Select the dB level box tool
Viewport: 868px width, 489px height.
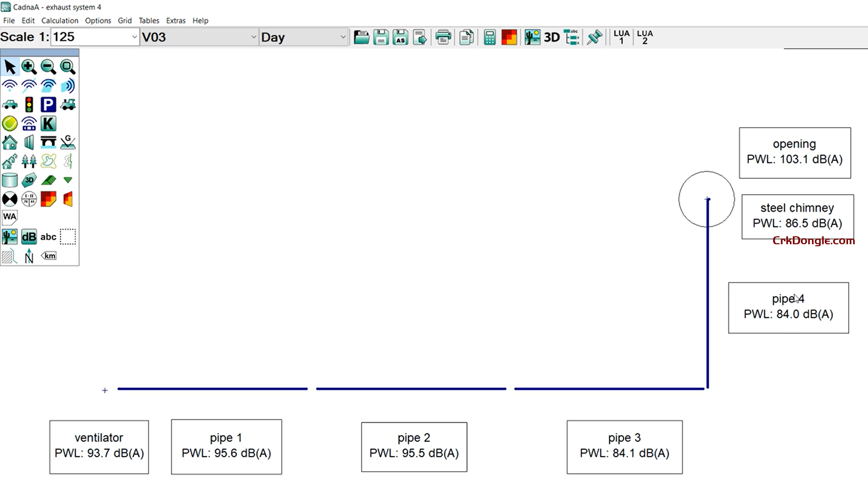tap(29, 237)
